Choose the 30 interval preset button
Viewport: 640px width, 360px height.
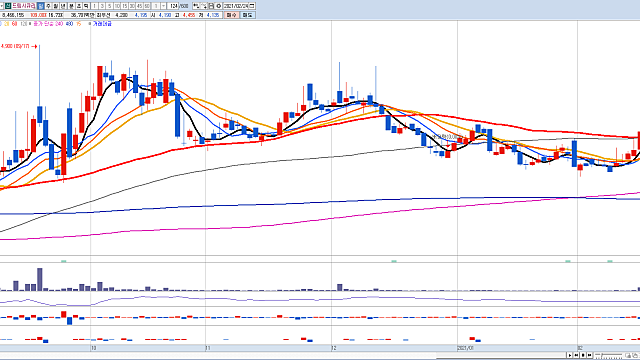coord(132,6)
